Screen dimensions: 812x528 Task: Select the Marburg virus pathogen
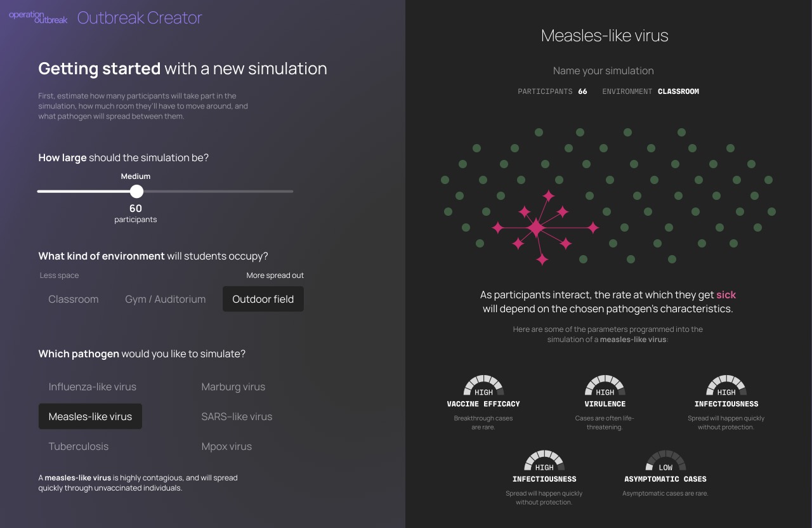tap(233, 386)
